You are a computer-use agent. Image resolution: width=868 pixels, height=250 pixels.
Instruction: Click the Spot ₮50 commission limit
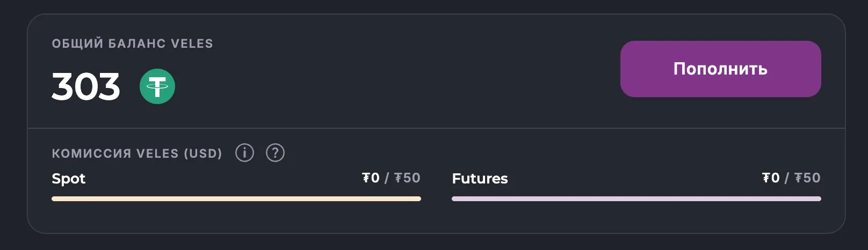click(x=407, y=178)
